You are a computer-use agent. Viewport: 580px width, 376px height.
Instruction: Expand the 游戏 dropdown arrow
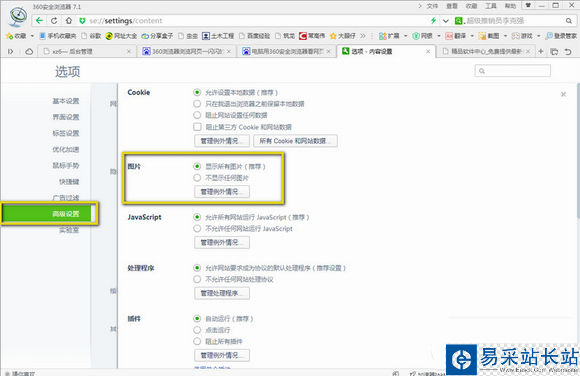click(539, 36)
